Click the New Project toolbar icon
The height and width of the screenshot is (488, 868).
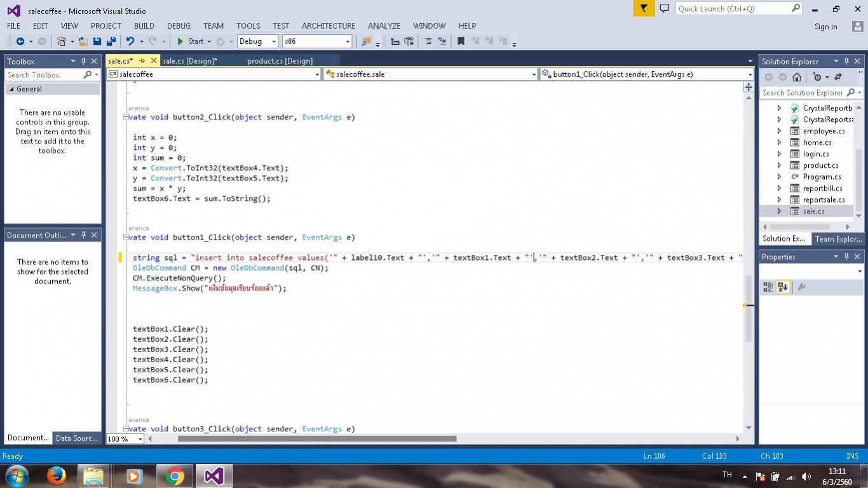[x=62, y=41]
